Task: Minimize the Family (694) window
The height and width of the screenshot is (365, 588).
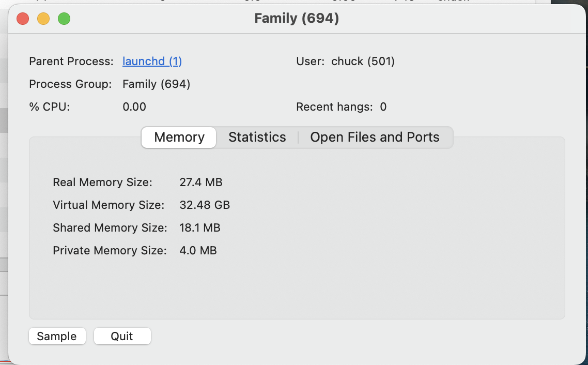Action: (43, 19)
